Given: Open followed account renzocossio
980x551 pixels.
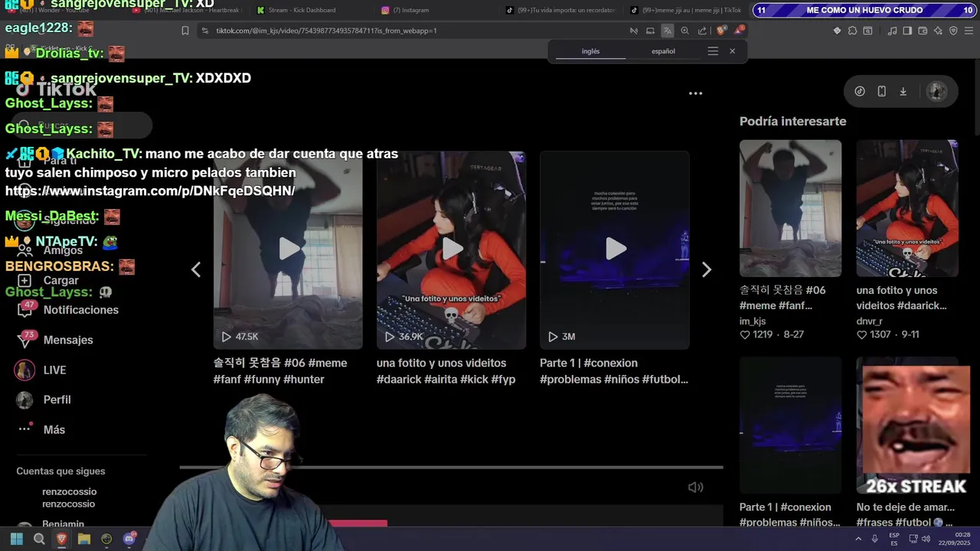Looking at the screenshot, I should 69,497.
